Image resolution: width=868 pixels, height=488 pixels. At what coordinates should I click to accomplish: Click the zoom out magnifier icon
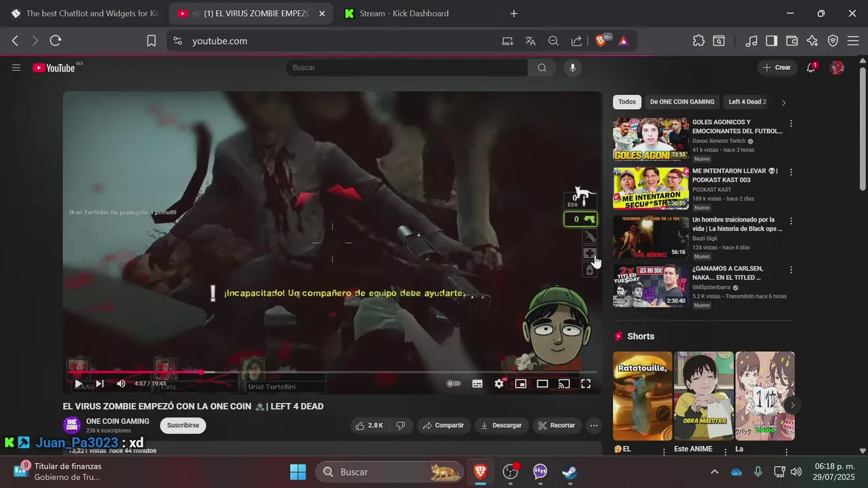(x=553, y=41)
